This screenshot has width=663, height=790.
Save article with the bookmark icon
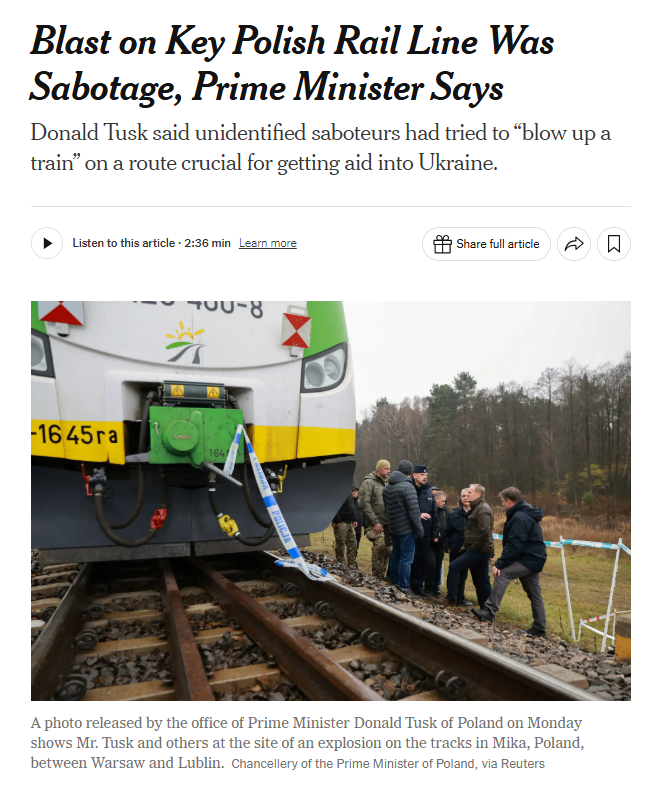[614, 244]
